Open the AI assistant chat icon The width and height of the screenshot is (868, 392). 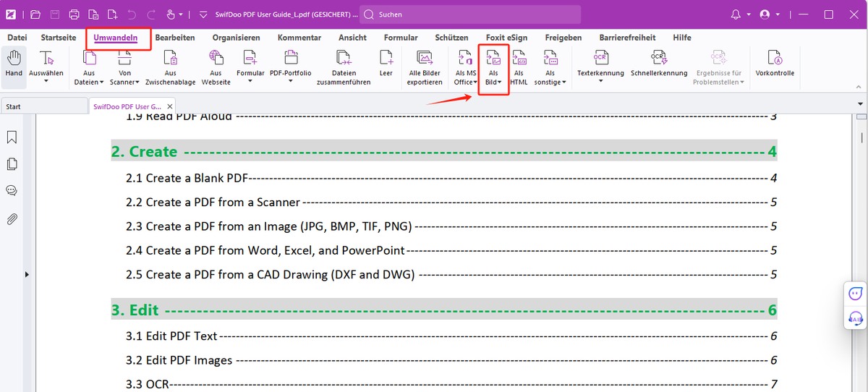pos(856,294)
